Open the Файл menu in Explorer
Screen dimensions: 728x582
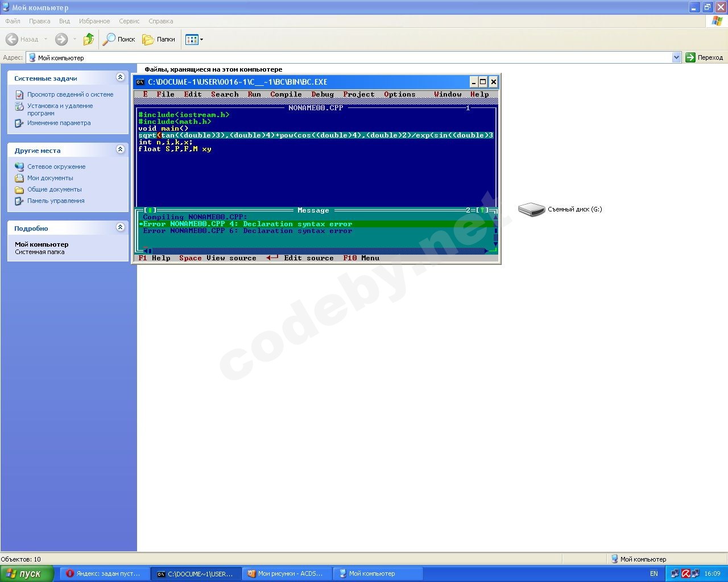click(x=13, y=21)
